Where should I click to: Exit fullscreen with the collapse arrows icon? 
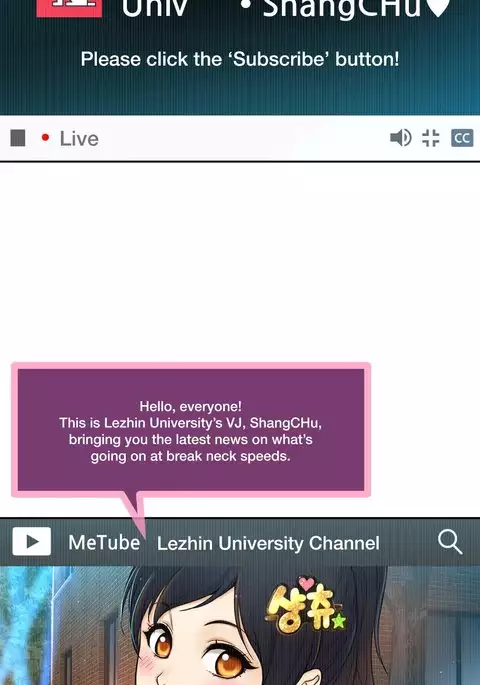(431, 138)
